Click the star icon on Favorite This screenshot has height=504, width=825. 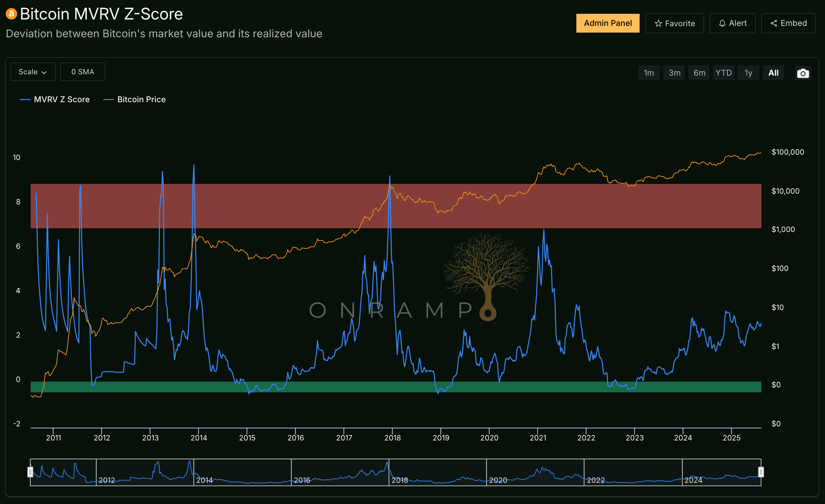tap(658, 24)
